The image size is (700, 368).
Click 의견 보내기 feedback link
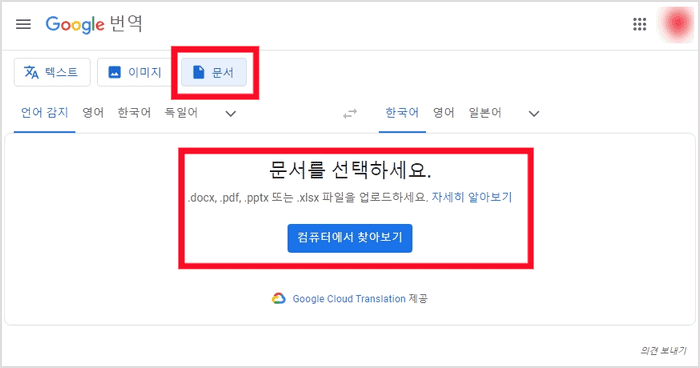[663, 351]
